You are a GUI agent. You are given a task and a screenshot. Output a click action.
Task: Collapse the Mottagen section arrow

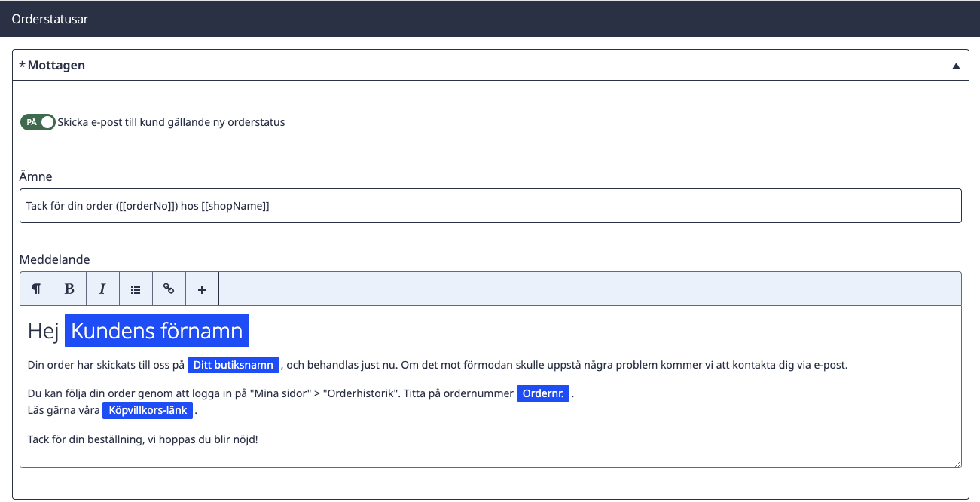point(956,66)
